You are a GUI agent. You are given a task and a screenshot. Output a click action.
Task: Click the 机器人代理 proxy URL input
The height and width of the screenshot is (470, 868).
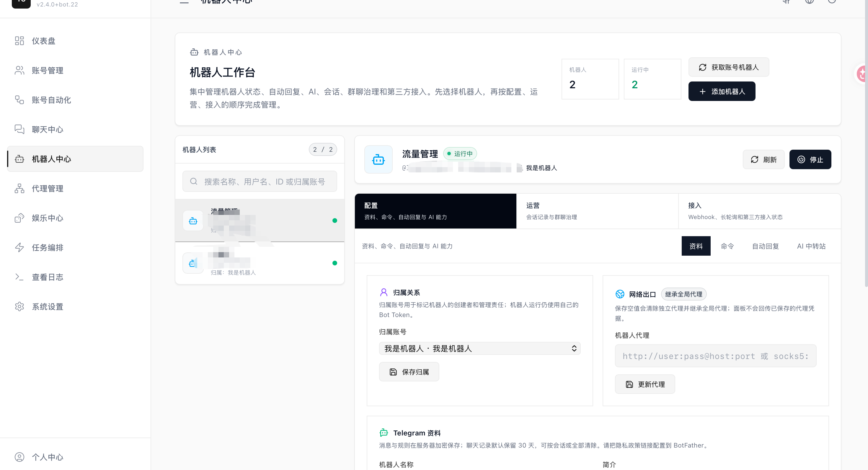pos(715,356)
